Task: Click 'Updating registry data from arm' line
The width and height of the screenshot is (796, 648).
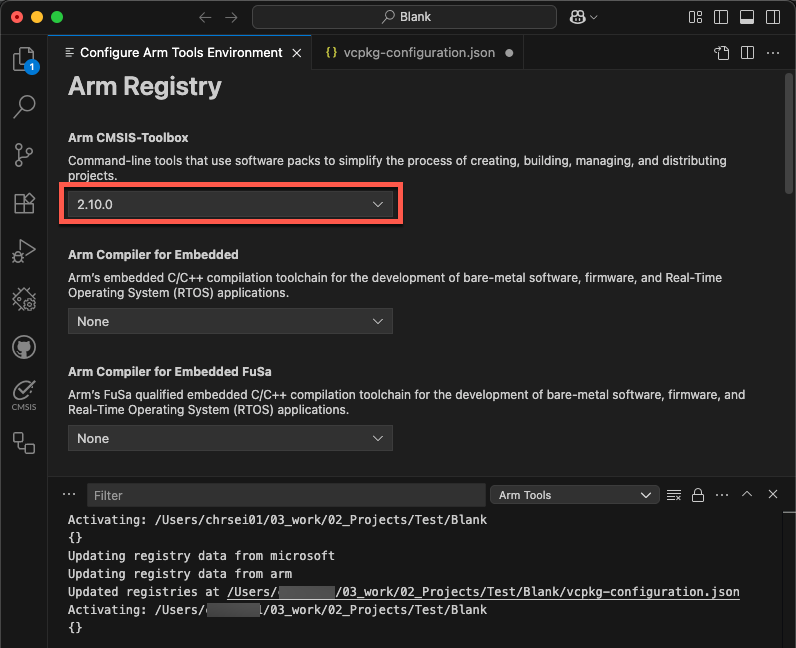Action: pos(180,574)
